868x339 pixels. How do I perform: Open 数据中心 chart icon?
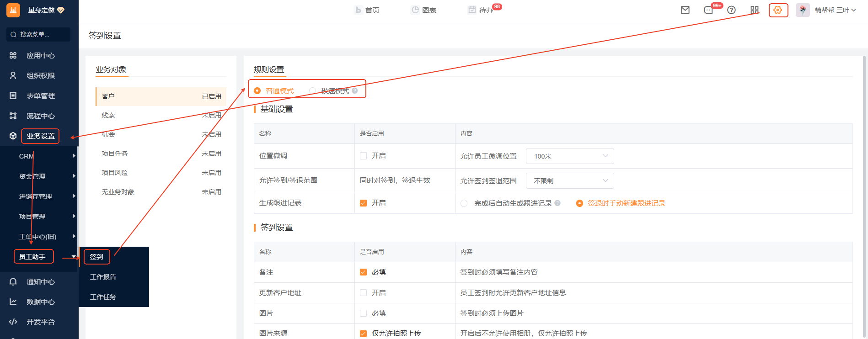point(13,302)
